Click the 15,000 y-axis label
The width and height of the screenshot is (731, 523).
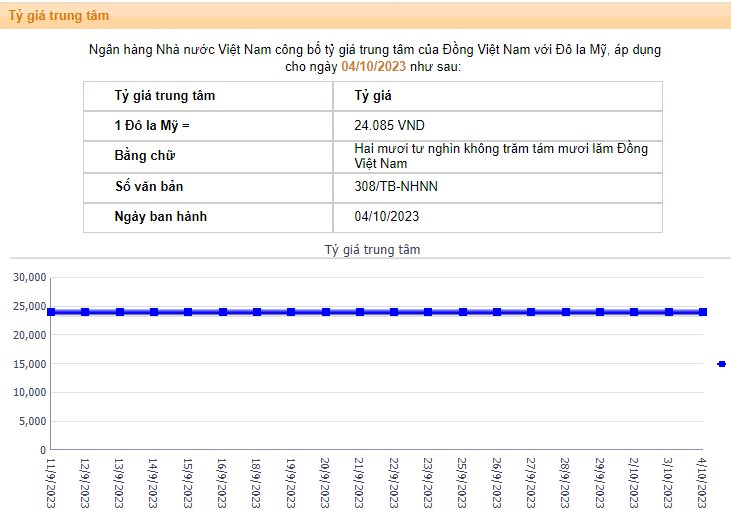(29, 364)
